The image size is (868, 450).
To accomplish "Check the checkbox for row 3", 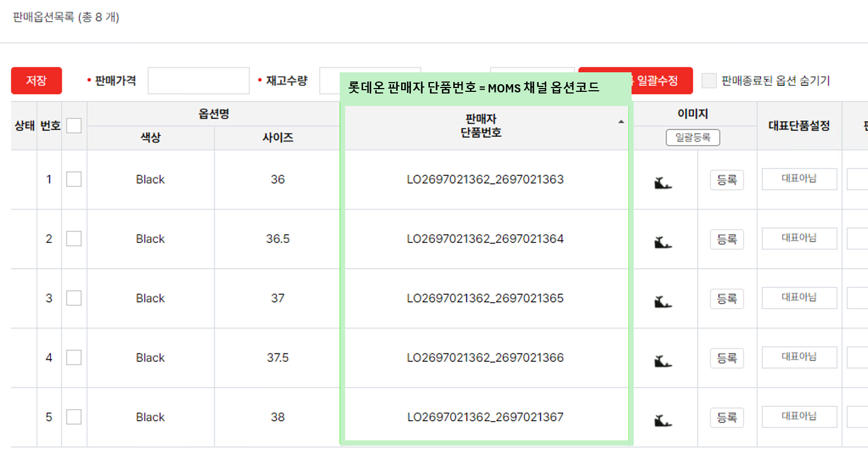I will click(x=74, y=298).
